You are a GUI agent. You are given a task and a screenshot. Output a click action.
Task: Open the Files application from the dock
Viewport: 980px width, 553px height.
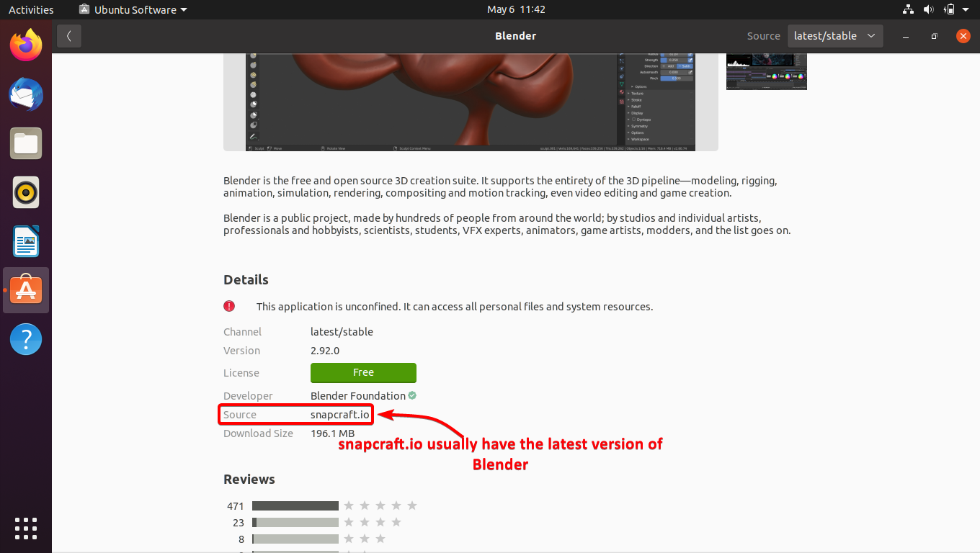pos(25,143)
